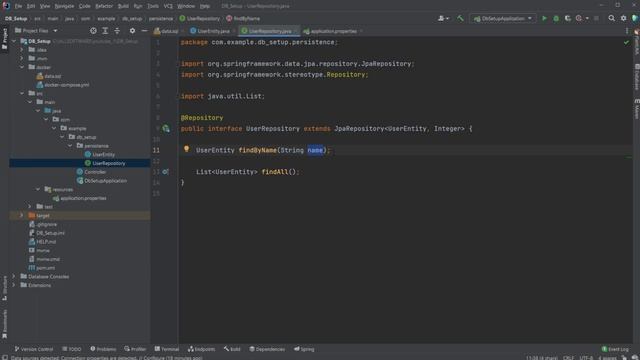Viewport: 640px width, 360px height.
Task: Collapse the docker folder
Action: coord(22,67)
